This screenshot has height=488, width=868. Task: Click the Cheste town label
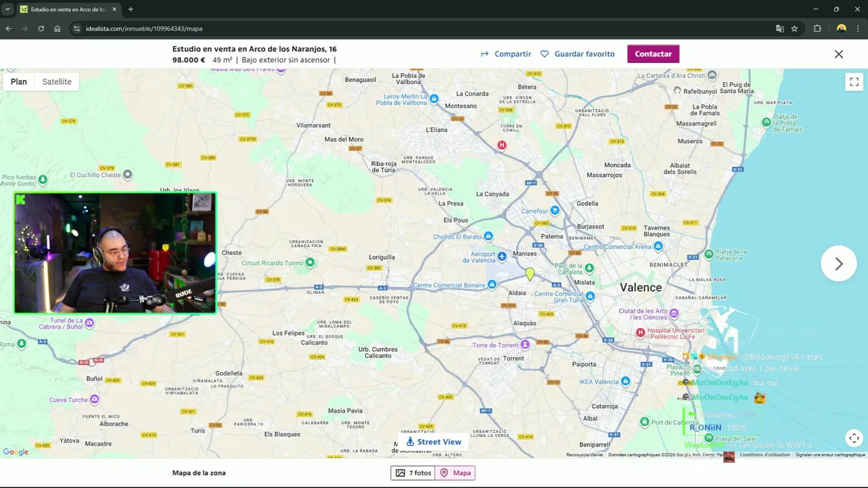231,253
